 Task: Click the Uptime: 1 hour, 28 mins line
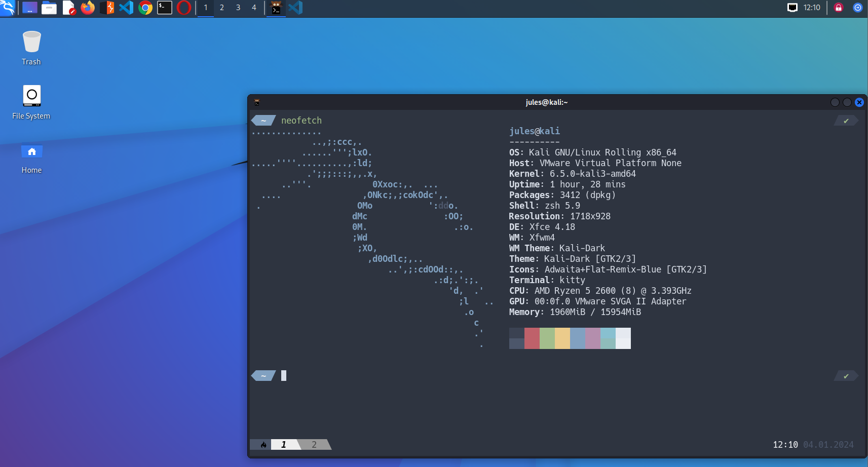click(568, 184)
